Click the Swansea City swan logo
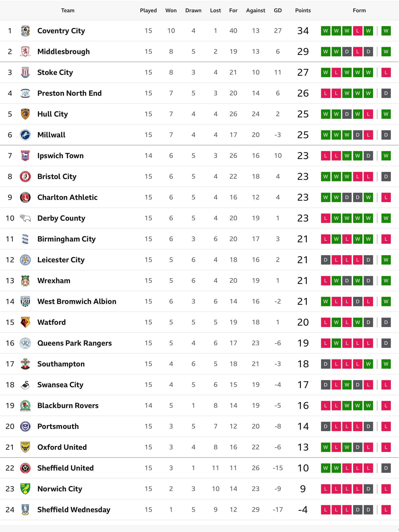The image size is (399, 532). click(25, 385)
